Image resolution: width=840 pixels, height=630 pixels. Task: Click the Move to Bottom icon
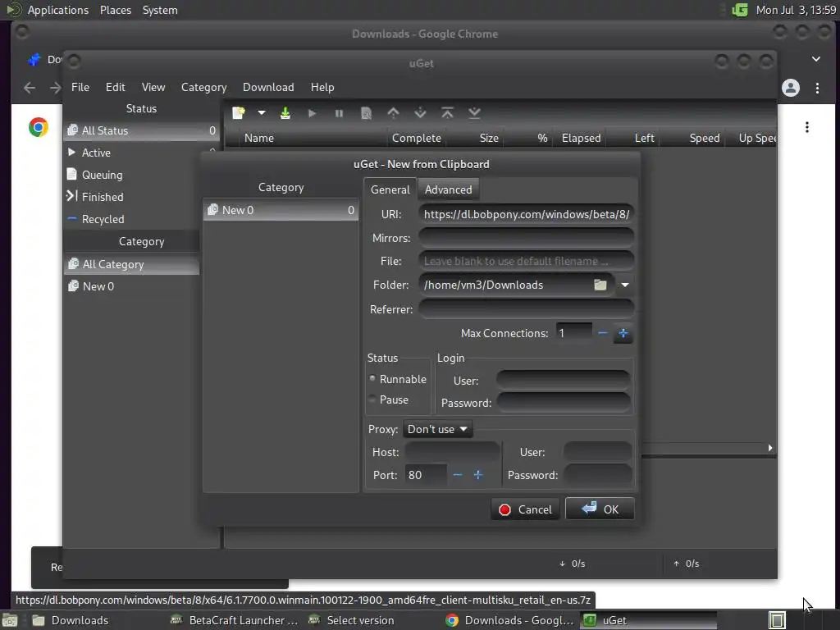pyautogui.click(x=475, y=113)
